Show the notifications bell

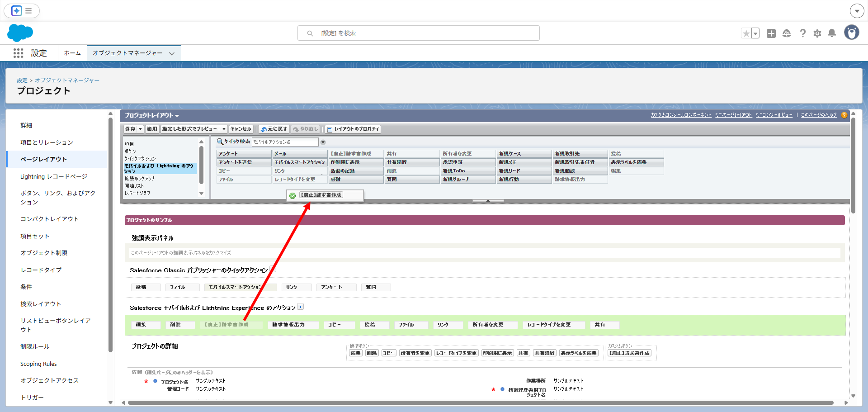tap(832, 33)
